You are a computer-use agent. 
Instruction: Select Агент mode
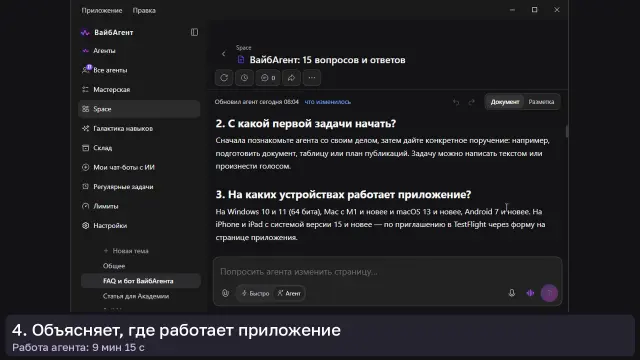tap(289, 293)
